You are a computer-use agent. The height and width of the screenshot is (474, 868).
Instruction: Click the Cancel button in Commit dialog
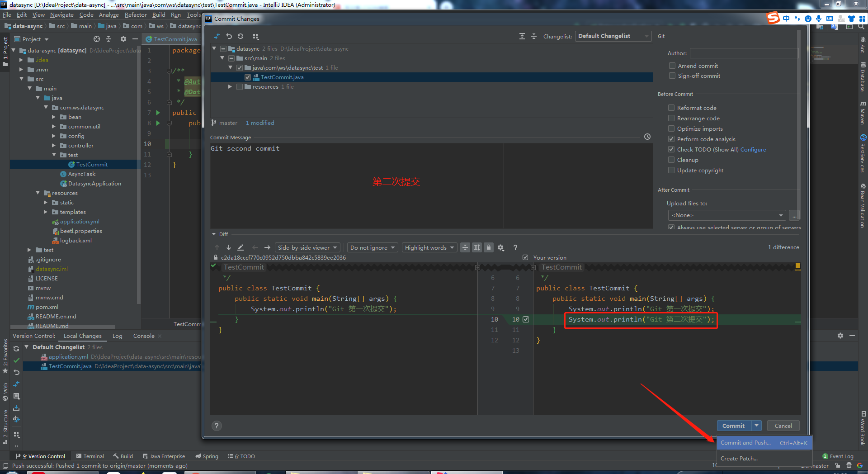783,426
